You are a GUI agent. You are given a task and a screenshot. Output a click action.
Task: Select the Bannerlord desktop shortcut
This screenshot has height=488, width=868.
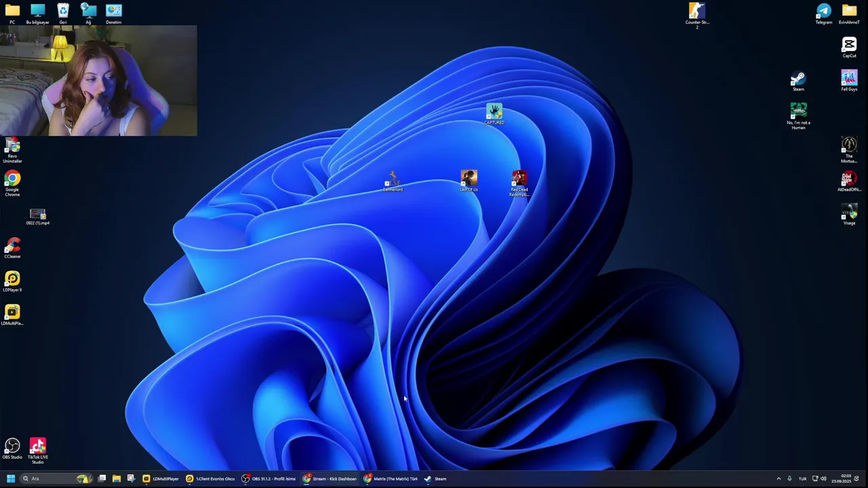click(393, 182)
